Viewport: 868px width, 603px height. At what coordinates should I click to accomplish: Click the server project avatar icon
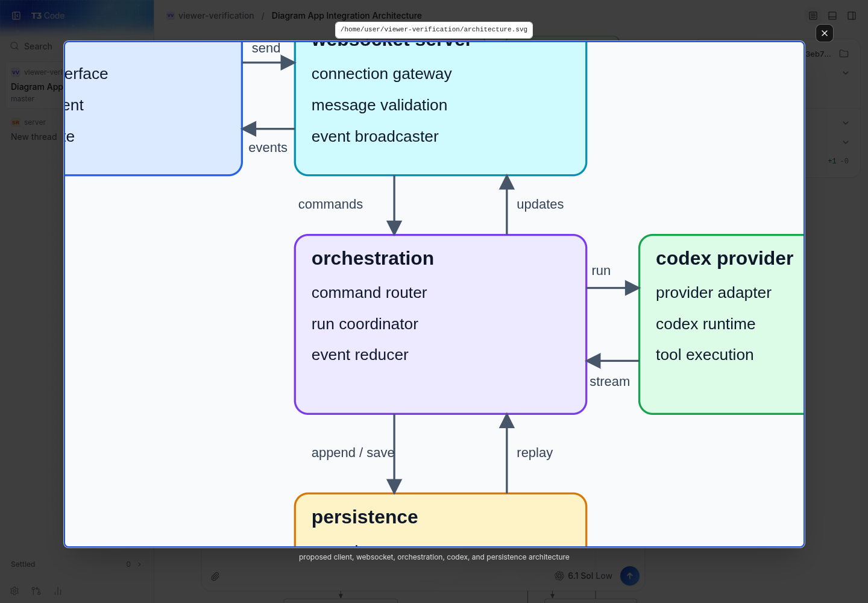tap(16, 122)
